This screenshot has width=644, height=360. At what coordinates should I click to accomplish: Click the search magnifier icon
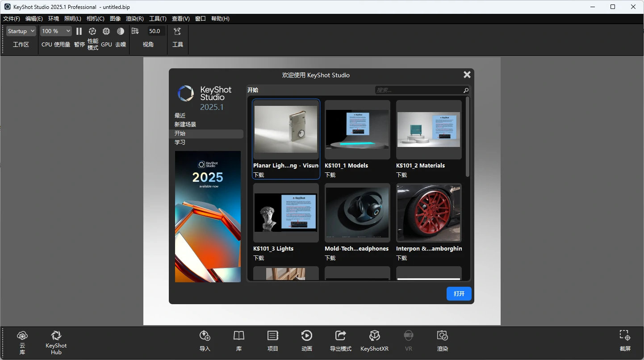(466, 90)
